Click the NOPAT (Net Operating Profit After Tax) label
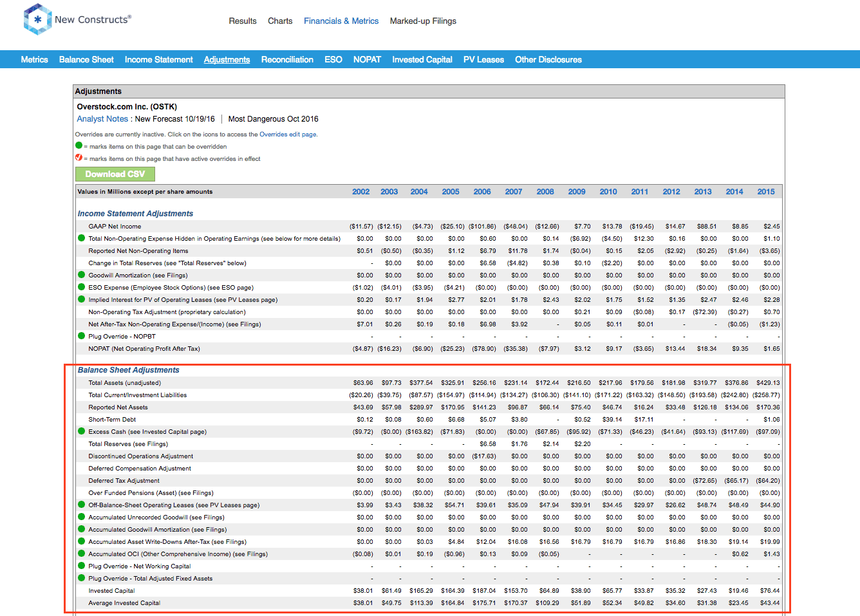Screen dimensions: 860x616 click(x=144, y=349)
